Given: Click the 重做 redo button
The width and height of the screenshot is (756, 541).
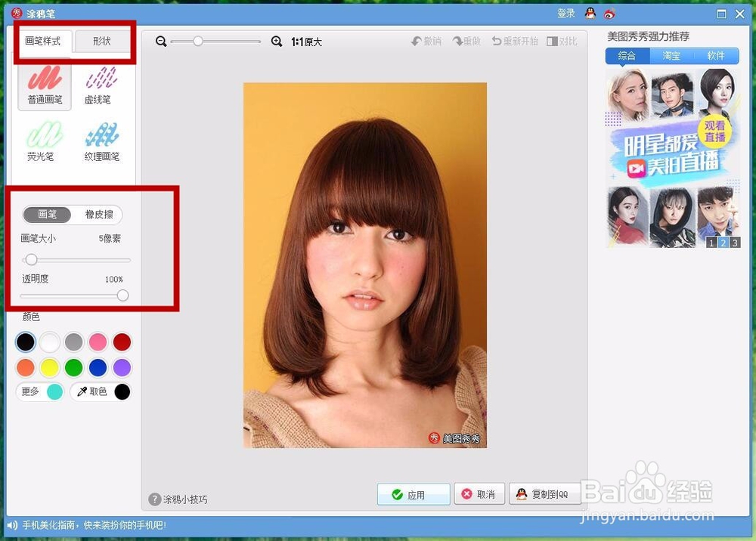Looking at the screenshot, I should pyautogui.click(x=466, y=42).
